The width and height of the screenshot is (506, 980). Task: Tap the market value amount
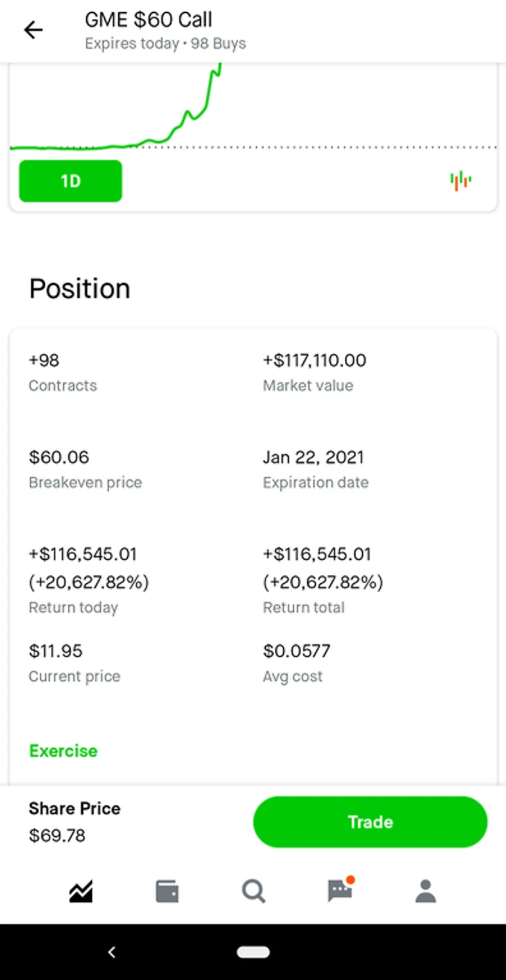pos(314,360)
